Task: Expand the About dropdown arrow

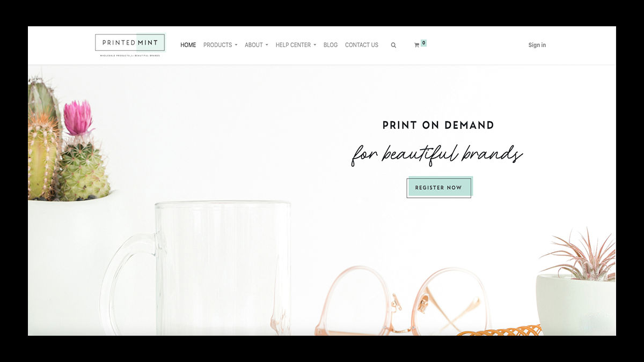Action: coord(267,45)
